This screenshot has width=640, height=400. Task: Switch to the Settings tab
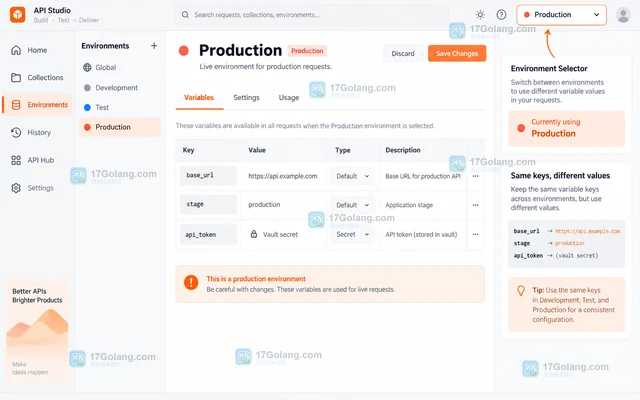246,98
